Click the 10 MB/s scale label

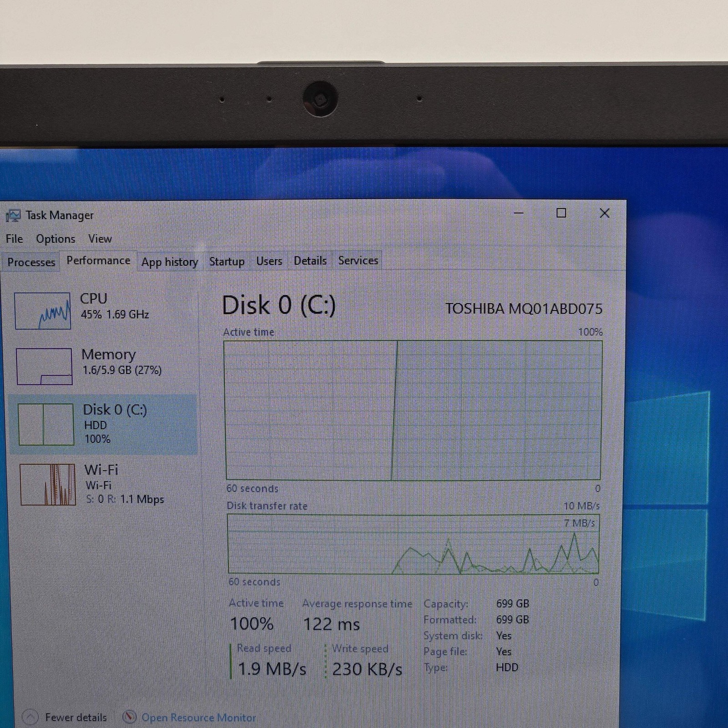point(581,506)
